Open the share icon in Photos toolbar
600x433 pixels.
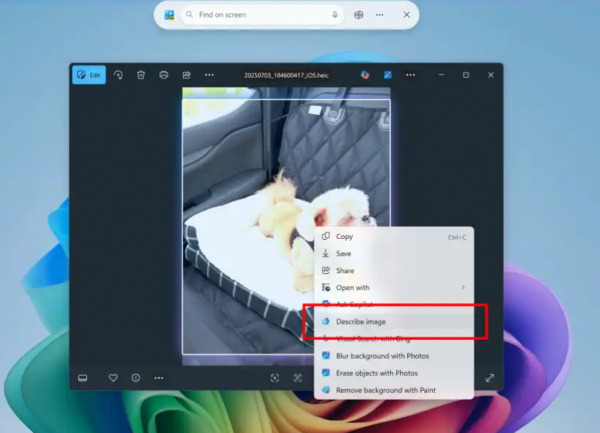click(x=186, y=75)
